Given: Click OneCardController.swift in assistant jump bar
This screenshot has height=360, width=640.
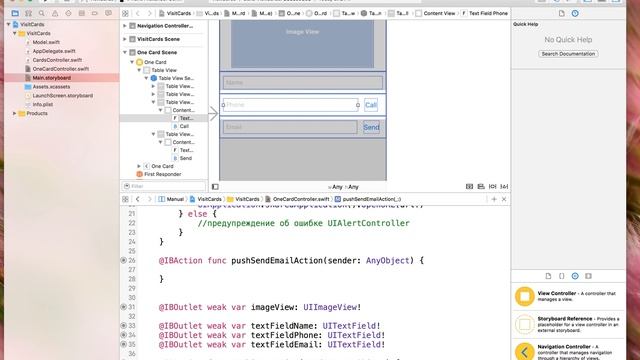Looking at the screenshot, I should coord(297,199).
